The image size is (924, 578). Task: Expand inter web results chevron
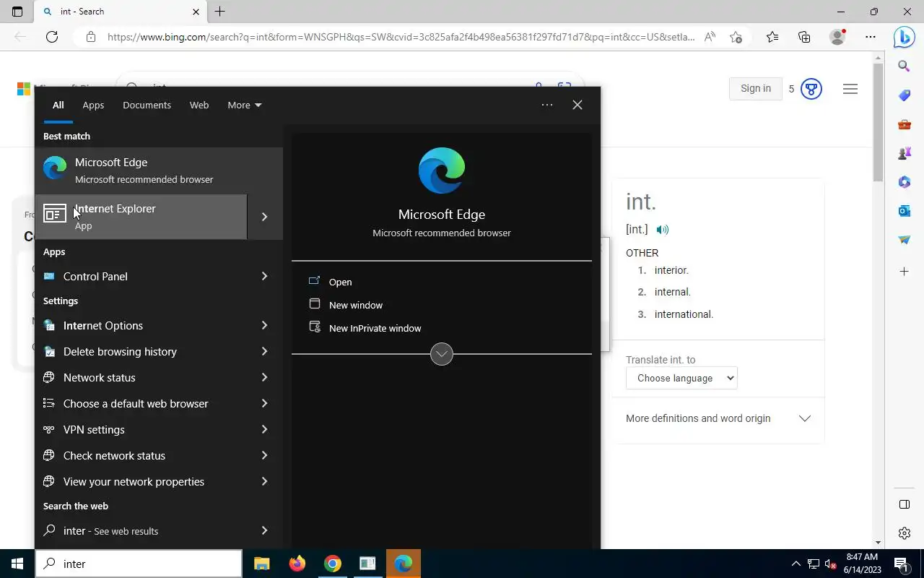click(x=265, y=530)
